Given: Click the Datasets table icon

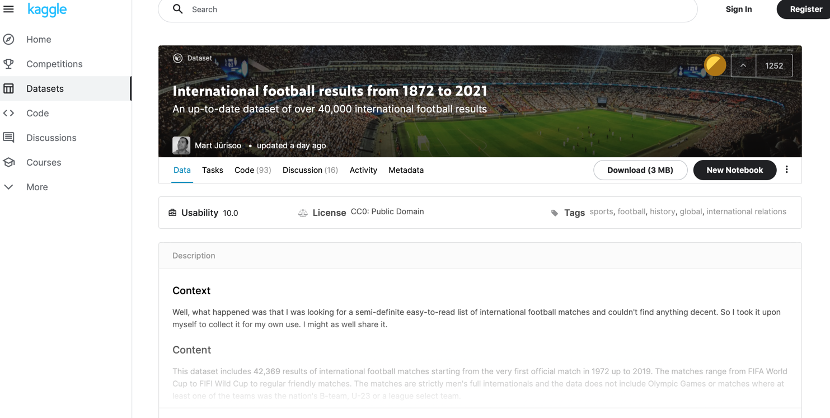Looking at the screenshot, I should 9,89.
